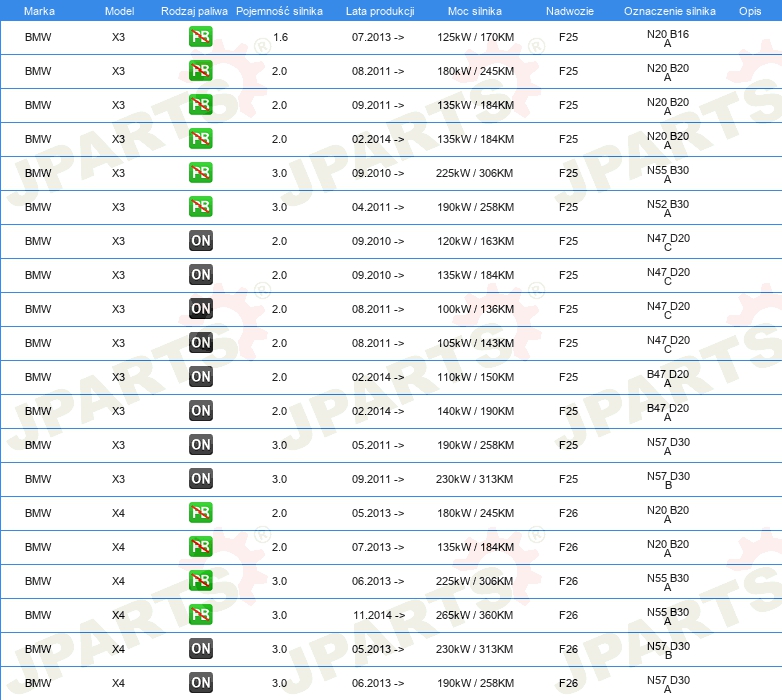Select the 11.2014 -> production date cell

(x=378, y=615)
